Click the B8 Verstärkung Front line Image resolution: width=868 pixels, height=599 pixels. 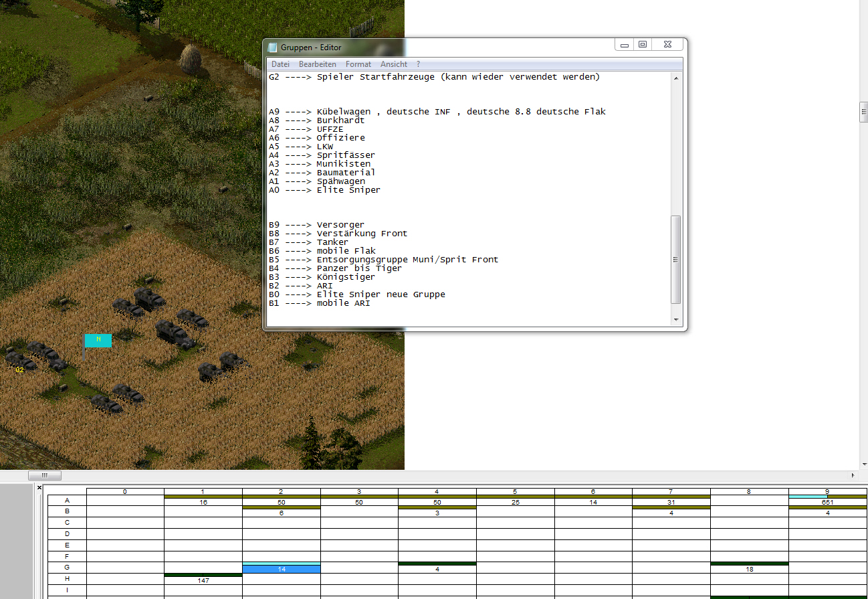point(338,234)
